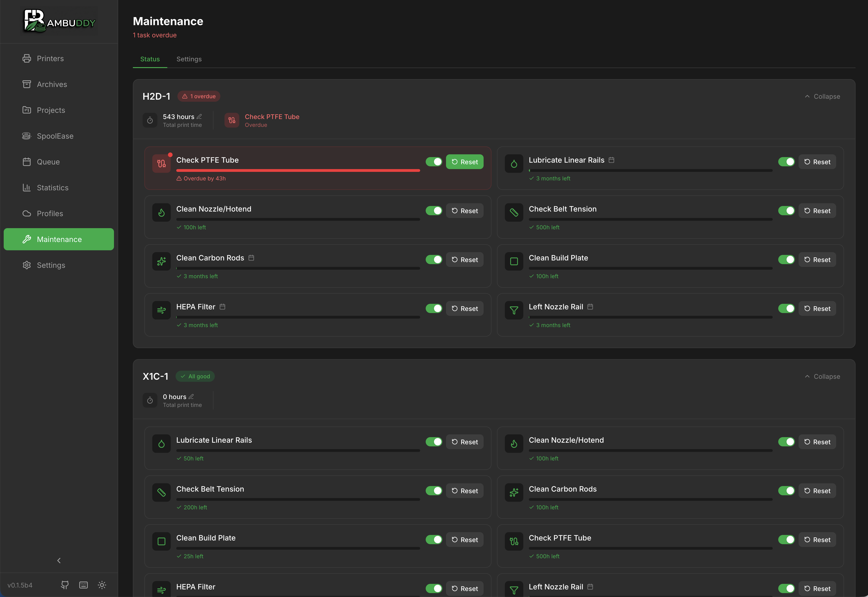Screen dimensions: 868x597
Task: Click H2D-1 Clean Build Plate square icon
Action: tap(514, 261)
